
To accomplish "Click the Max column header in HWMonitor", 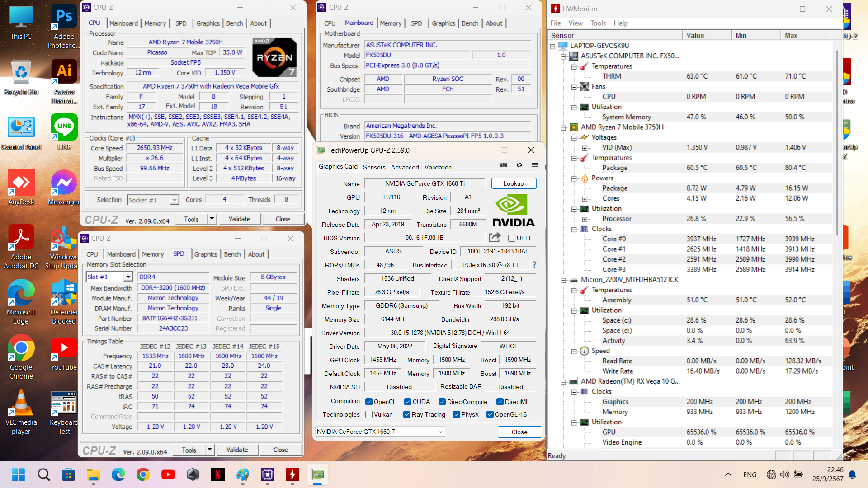I will pyautogui.click(x=805, y=35).
